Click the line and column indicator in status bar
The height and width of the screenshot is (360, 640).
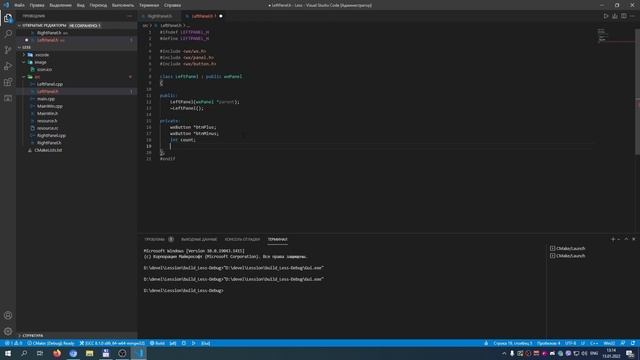pyautogui.click(x=513, y=343)
